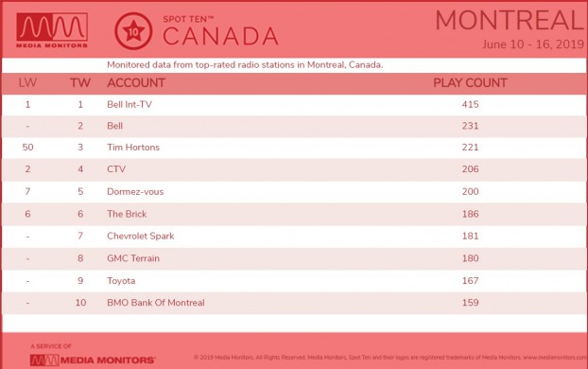Click the LW column header
The width and height of the screenshot is (588, 369).
coord(27,83)
